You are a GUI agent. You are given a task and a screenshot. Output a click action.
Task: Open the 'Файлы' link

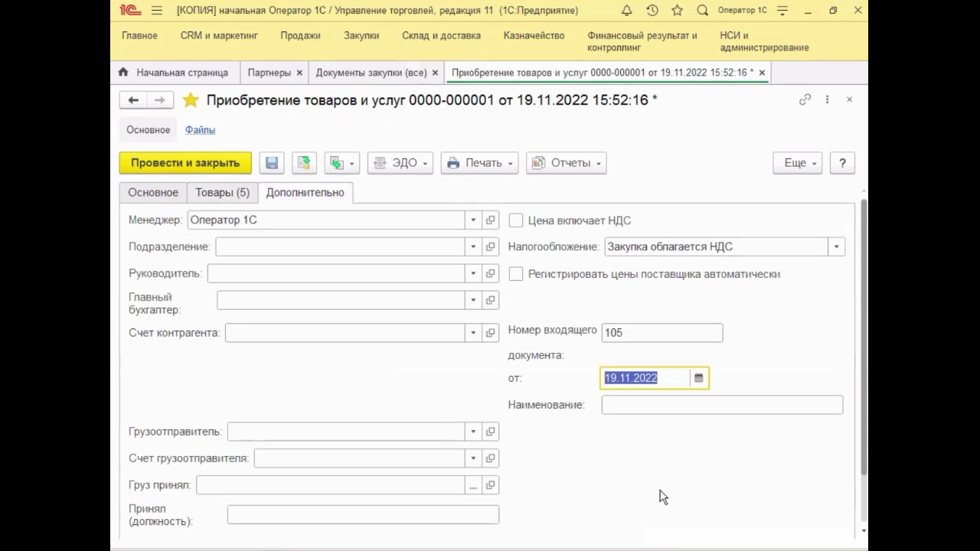click(x=200, y=130)
